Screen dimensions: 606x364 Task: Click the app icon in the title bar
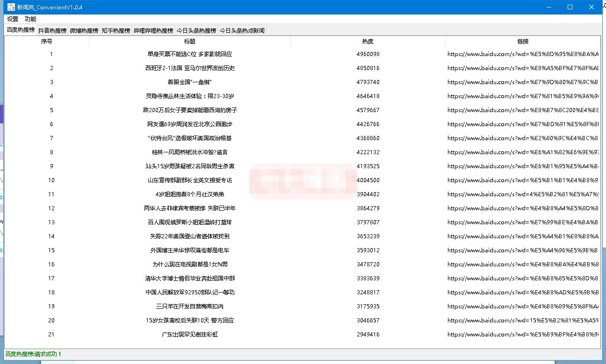[x=11, y=7]
